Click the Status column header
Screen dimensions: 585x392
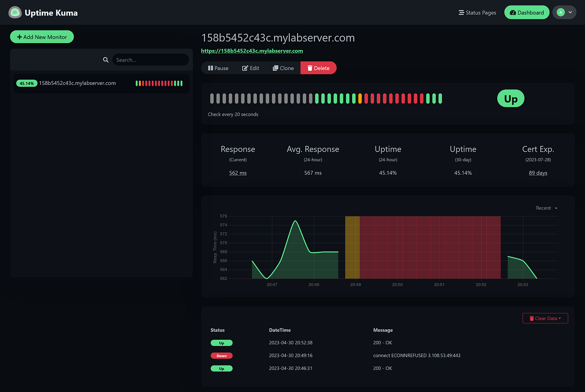218,330
